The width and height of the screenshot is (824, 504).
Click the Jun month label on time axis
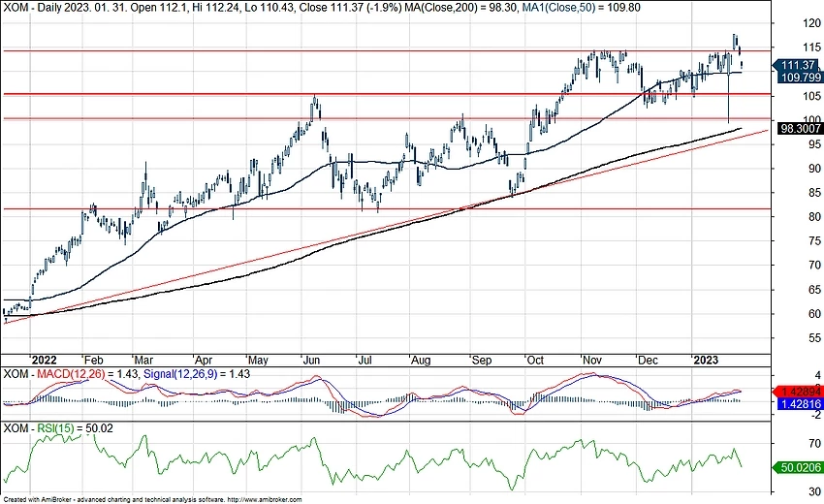coord(311,360)
